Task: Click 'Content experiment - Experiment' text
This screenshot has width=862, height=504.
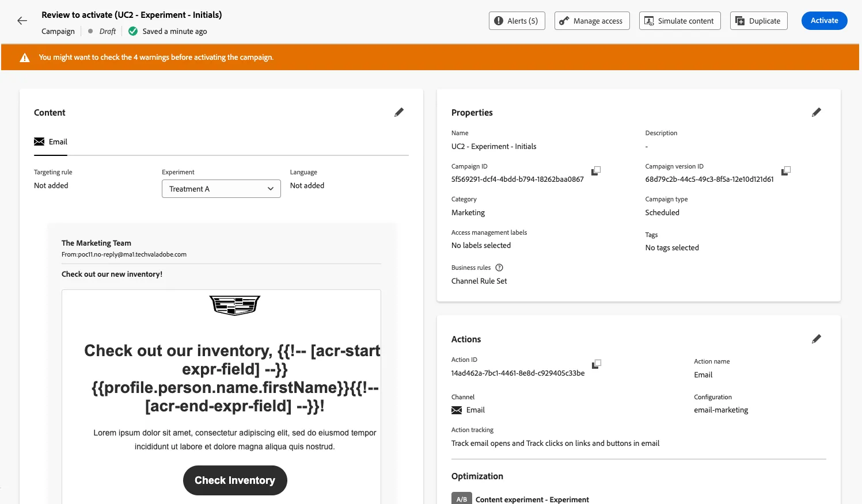Action: 532,499
